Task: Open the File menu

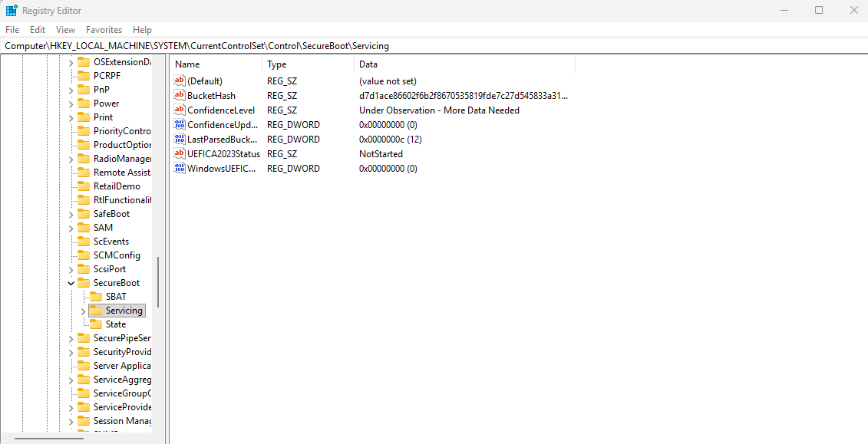Action: coord(12,30)
